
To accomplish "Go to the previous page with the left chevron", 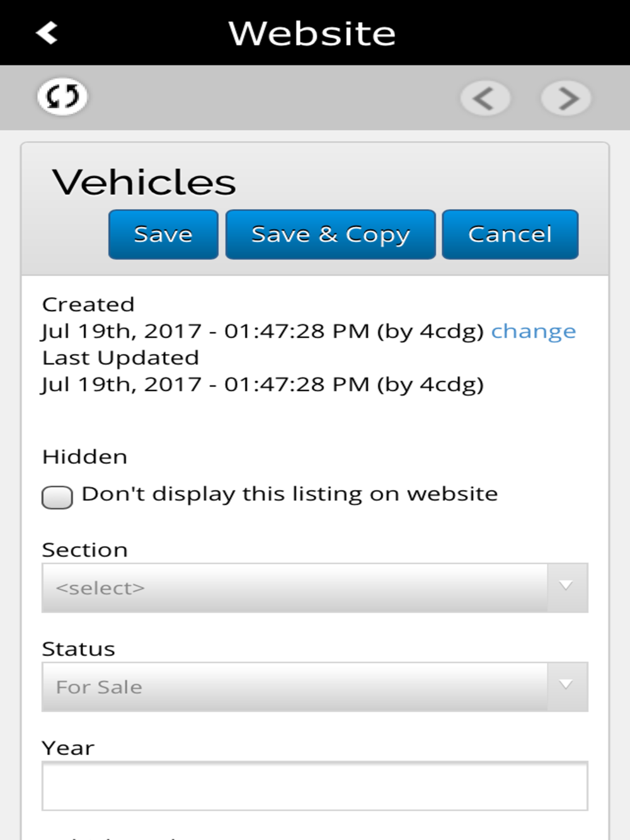I will tap(485, 98).
